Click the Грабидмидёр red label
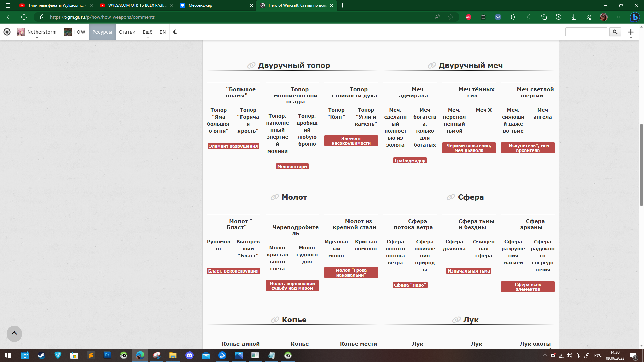This screenshot has width=644, height=362. point(410,161)
